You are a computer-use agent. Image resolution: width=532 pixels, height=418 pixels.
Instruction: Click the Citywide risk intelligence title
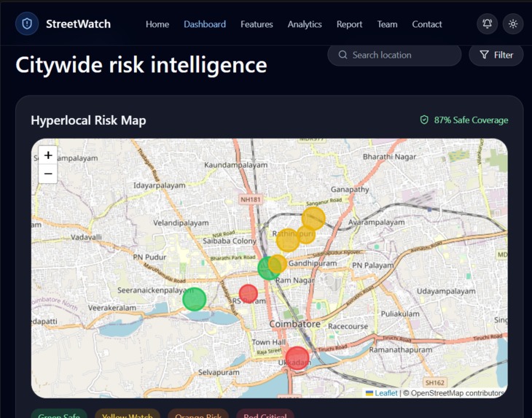coord(141,65)
